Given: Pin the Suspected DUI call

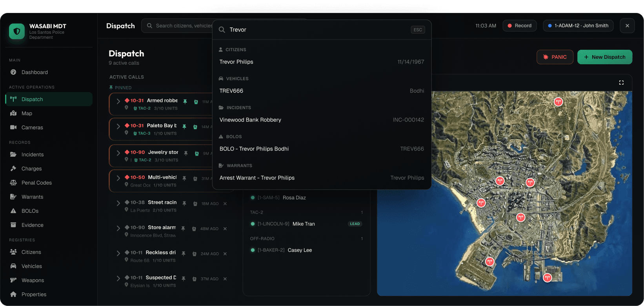Looking at the screenshot, I should 184,279.
